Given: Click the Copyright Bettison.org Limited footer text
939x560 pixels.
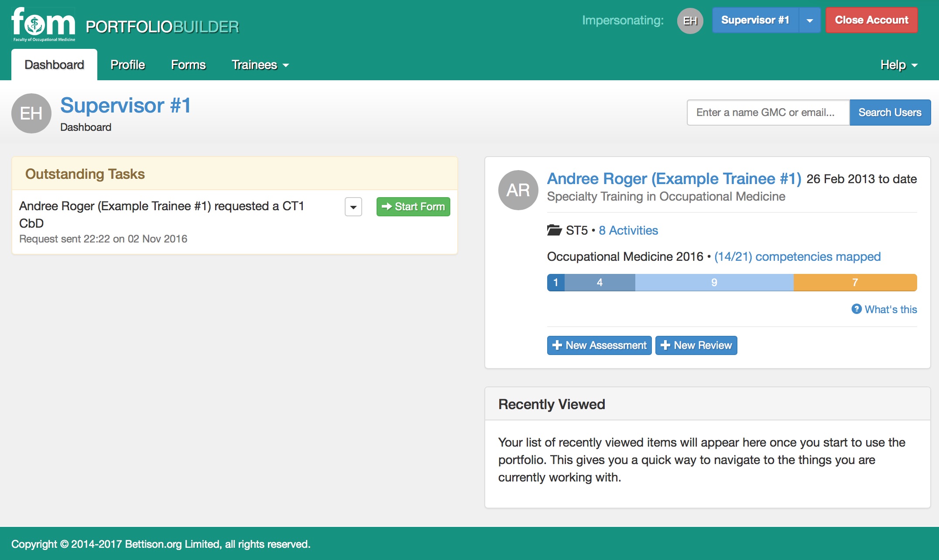Looking at the screenshot, I should pos(161,544).
